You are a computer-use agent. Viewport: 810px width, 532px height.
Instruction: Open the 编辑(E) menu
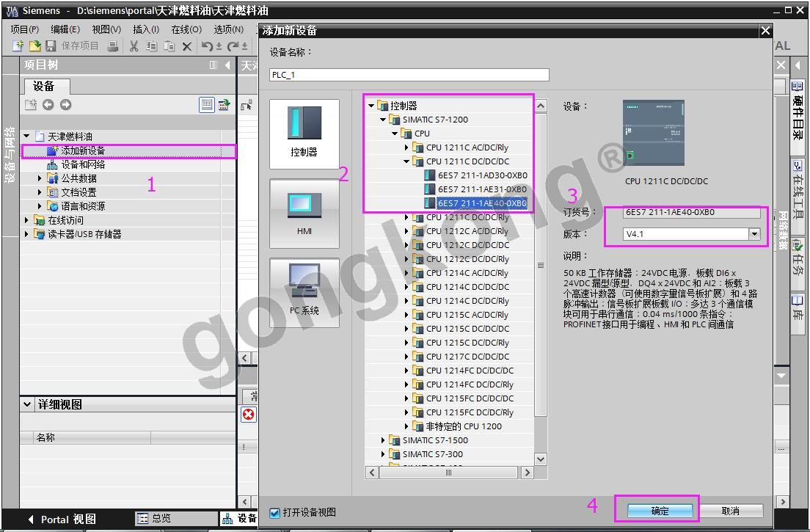pos(65,29)
